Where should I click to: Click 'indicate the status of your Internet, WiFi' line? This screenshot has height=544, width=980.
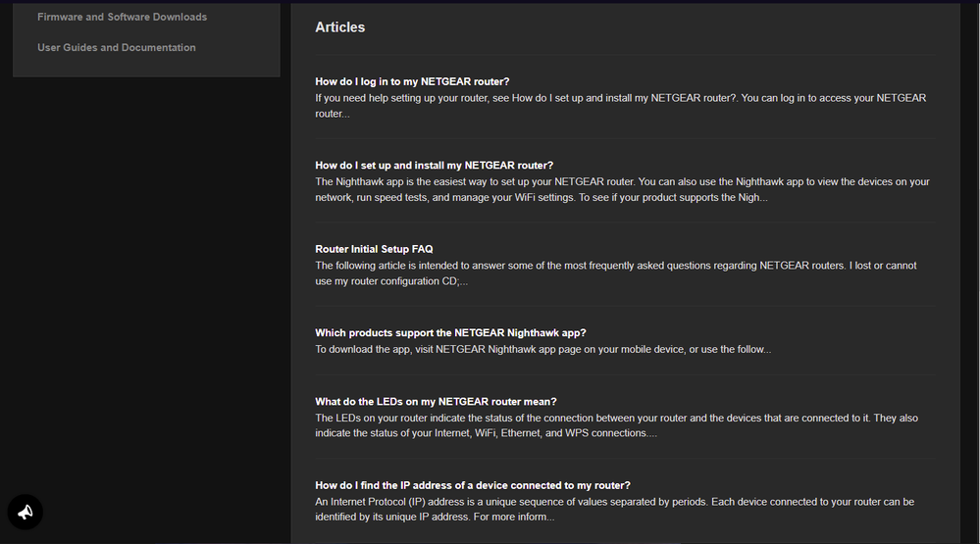[x=486, y=433]
